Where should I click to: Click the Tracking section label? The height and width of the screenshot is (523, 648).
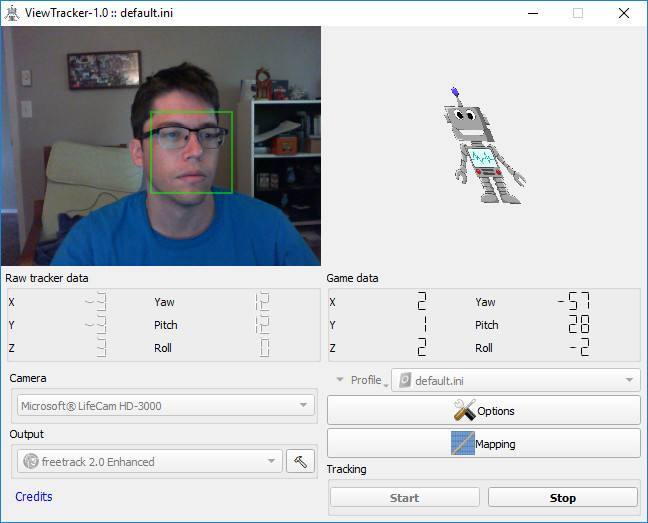(x=346, y=469)
